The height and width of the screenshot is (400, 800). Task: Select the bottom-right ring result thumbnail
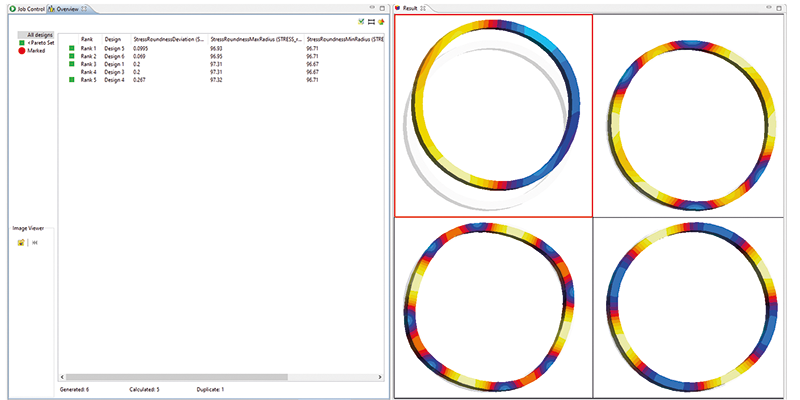coord(691,304)
